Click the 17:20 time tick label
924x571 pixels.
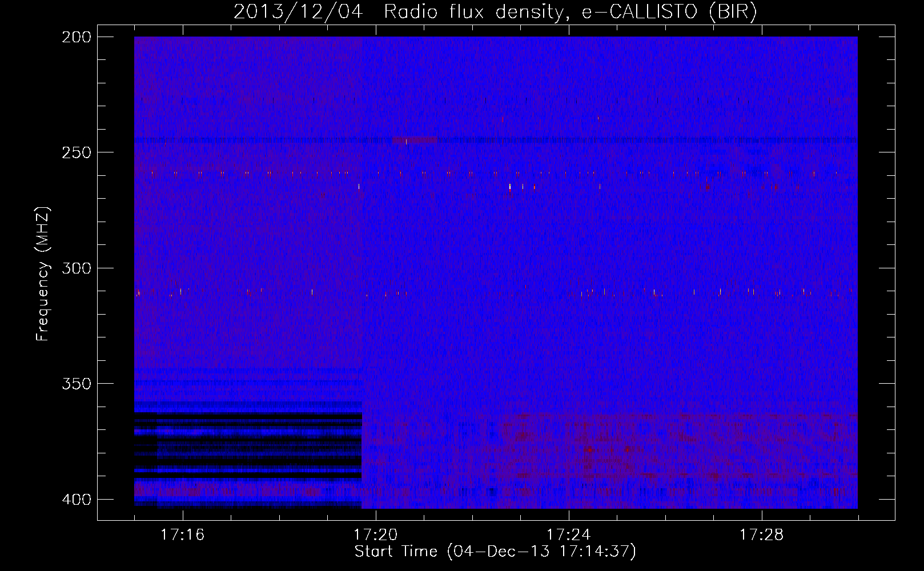coord(375,535)
